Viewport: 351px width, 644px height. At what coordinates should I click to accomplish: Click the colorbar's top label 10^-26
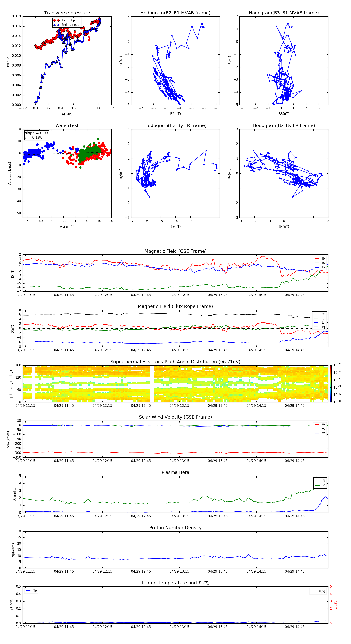click(x=337, y=365)
